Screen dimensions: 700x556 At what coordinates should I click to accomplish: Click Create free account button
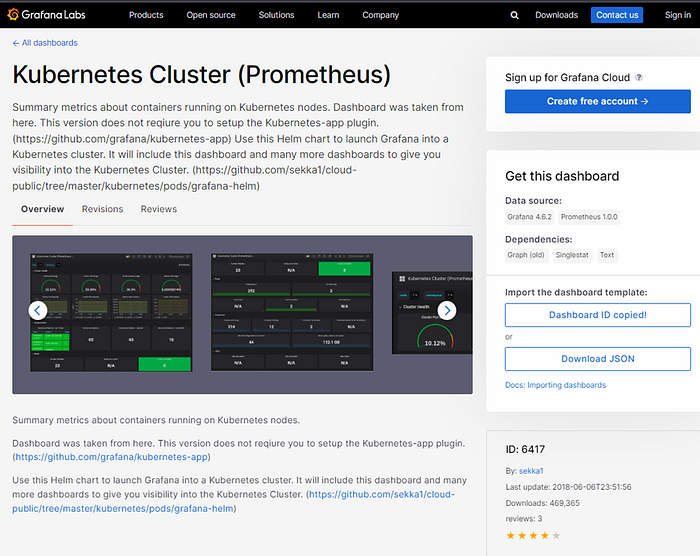tap(598, 101)
